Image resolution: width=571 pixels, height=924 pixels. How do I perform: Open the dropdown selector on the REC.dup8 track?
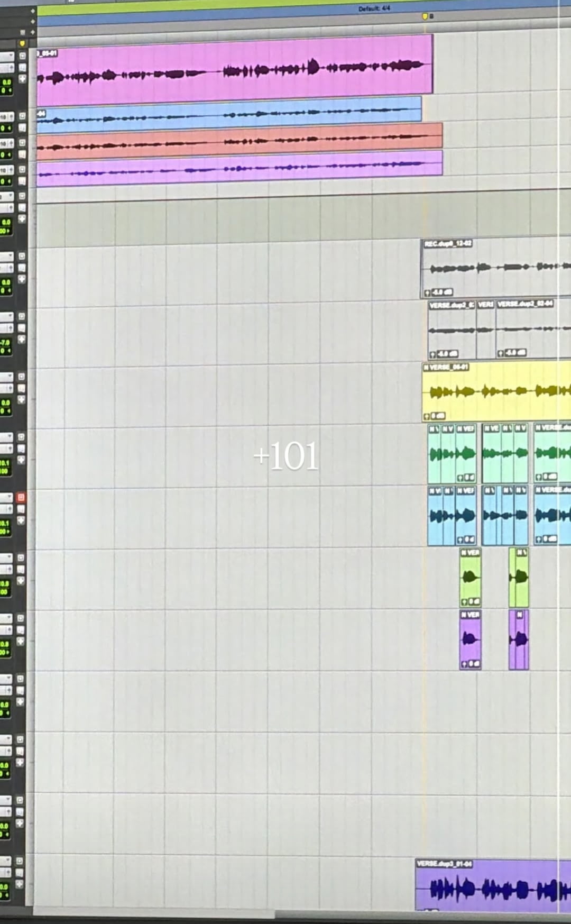coord(6,257)
